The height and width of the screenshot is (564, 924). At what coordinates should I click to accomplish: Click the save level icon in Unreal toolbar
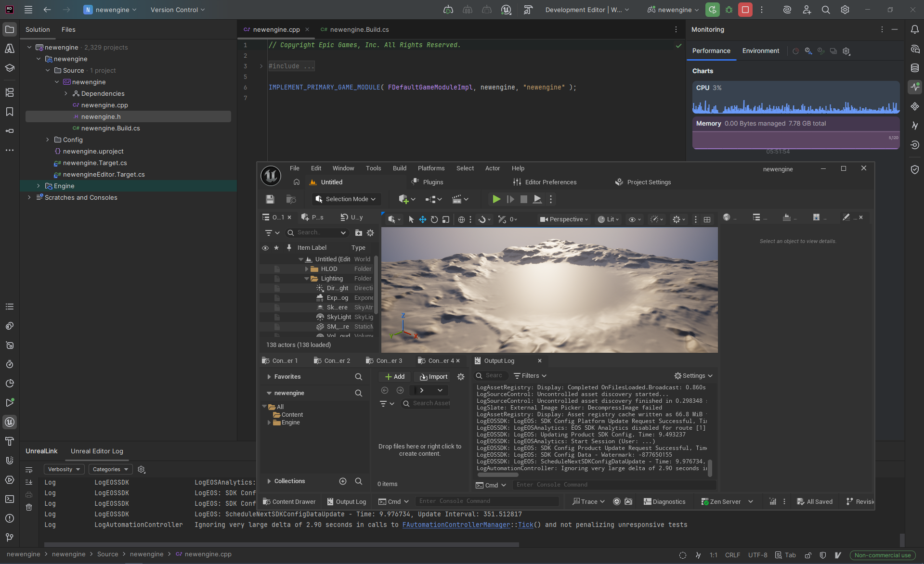[x=270, y=199]
